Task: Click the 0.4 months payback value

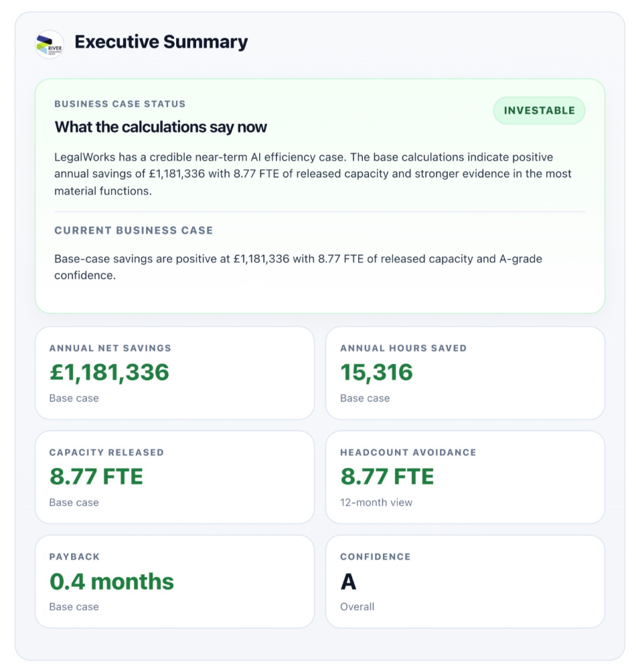Action: click(112, 582)
